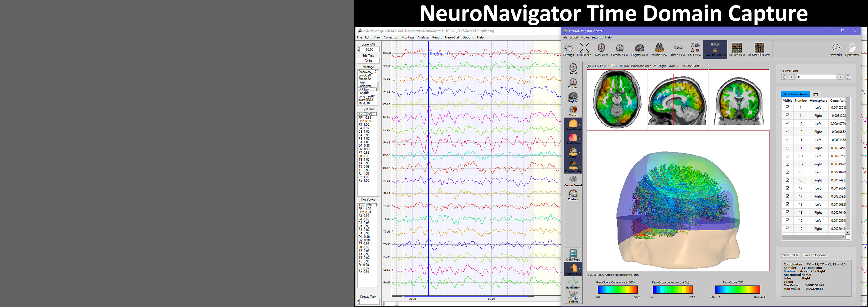Image resolution: width=868 pixels, height=307 pixels.
Task: Open the Montage menu in NeuroGuide
Action: coord(408,38)
